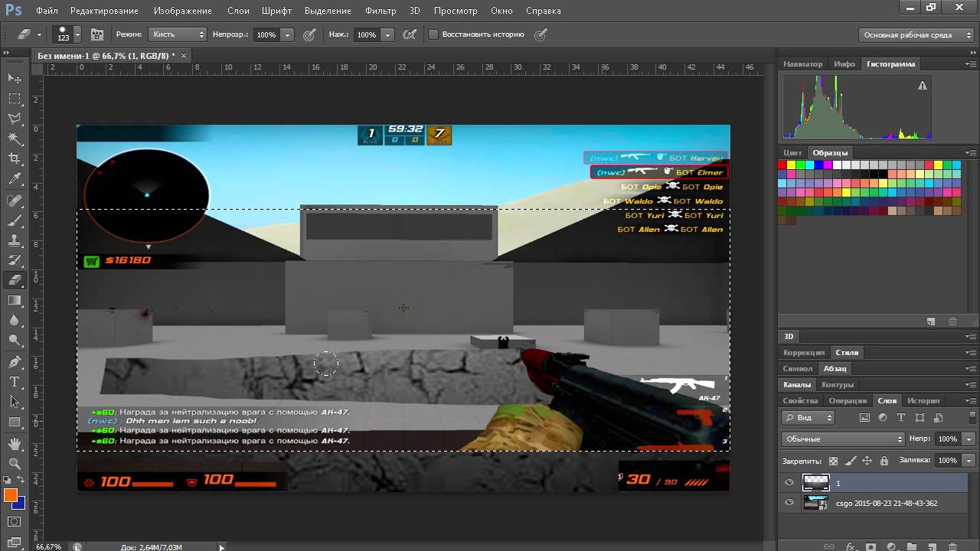
Task: Toggle pressure for opacity icon
Action: pyautogui.click(x=309, y=34)
